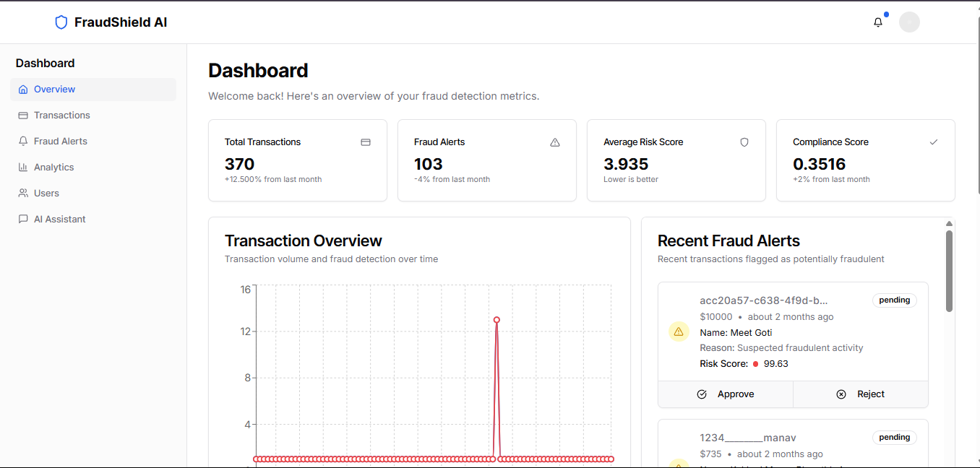Click the shield icon on Average Risk Score
980x468 pixels.
tap(744, 142)
